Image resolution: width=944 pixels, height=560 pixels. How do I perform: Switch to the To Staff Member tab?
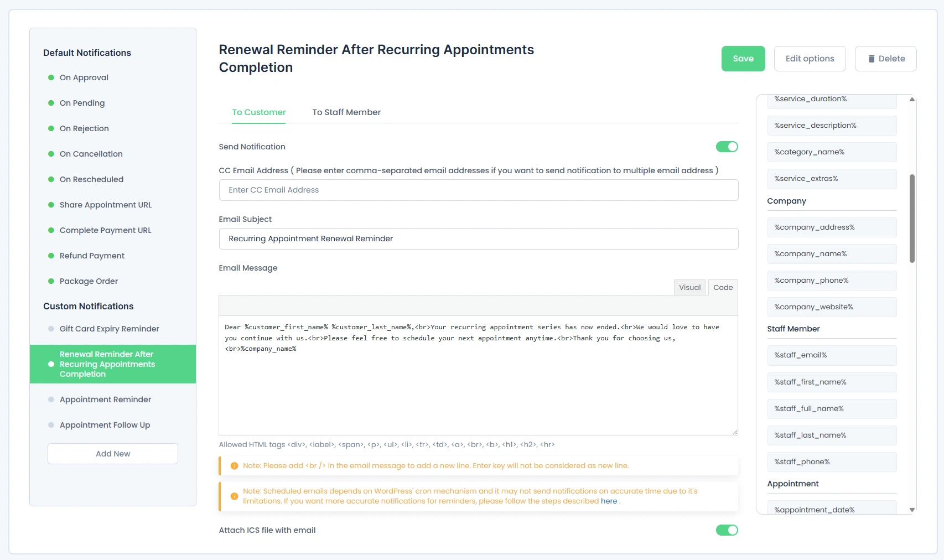pos(346,112)
